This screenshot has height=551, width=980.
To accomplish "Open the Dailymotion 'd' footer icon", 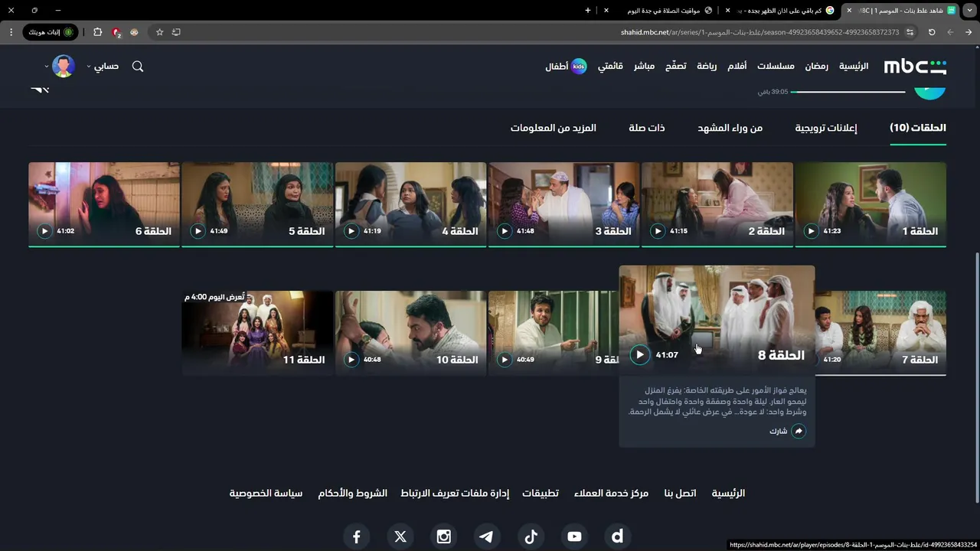I will [x=617, y=536].
